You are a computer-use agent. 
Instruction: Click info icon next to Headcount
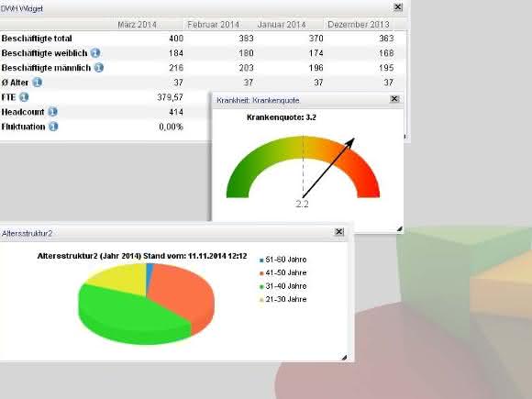pos(52,112)
